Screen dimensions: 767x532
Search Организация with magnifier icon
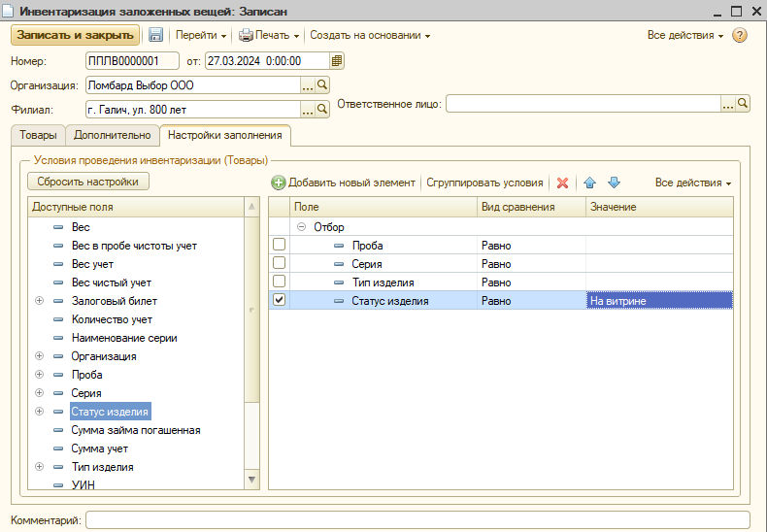(322, 85)
